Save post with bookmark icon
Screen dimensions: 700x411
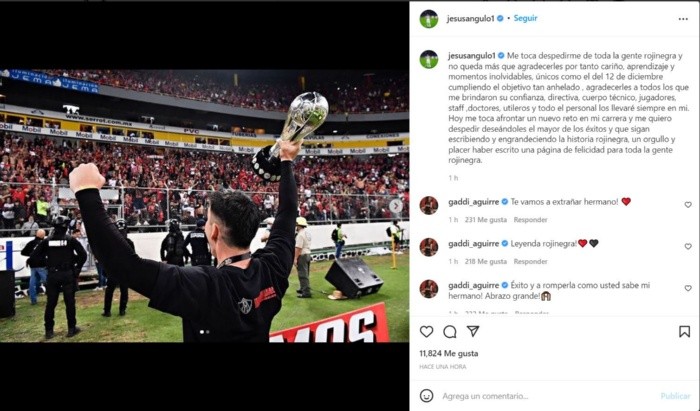(684, 332)
